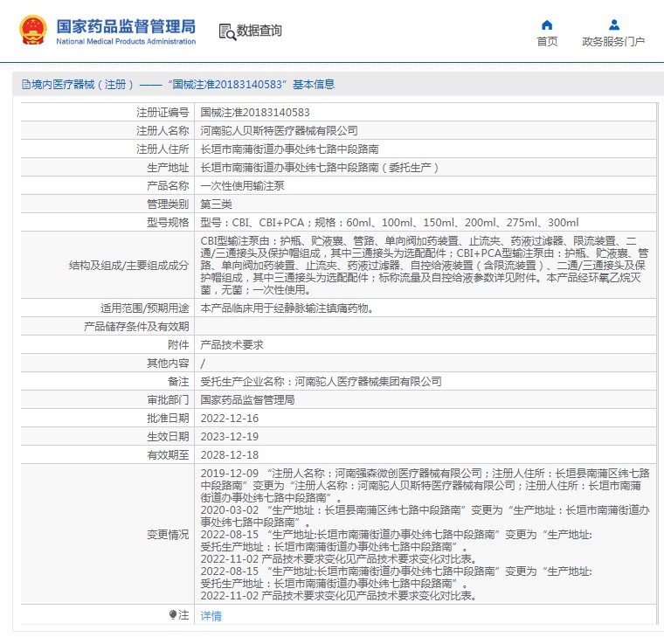Select expiry date 2028-12-18
The width and height of the screenshot is (664, 644).
point(230,454)
